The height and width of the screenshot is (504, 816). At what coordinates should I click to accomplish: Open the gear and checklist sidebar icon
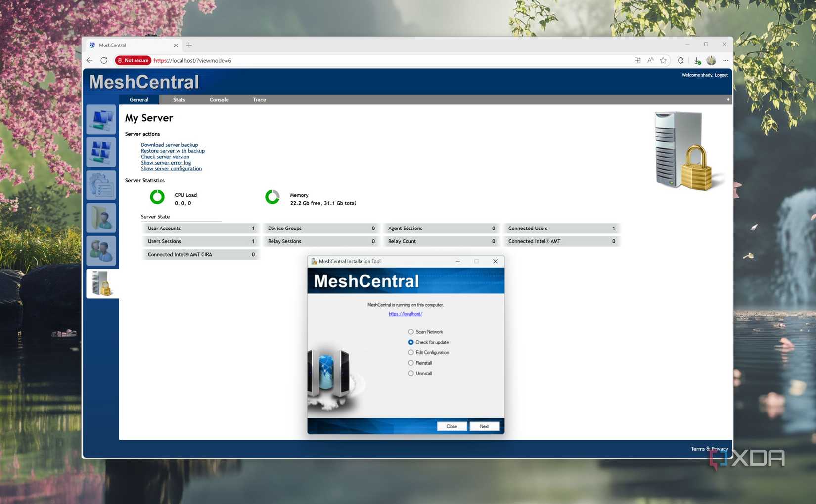pyautogui.click(x=101, y=185)
